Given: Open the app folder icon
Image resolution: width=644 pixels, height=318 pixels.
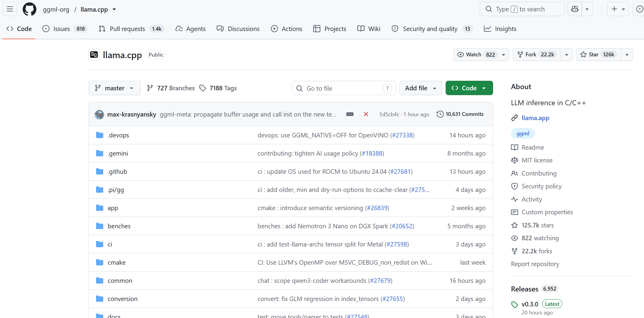Looking at the screenshot, I should [100, 208].
